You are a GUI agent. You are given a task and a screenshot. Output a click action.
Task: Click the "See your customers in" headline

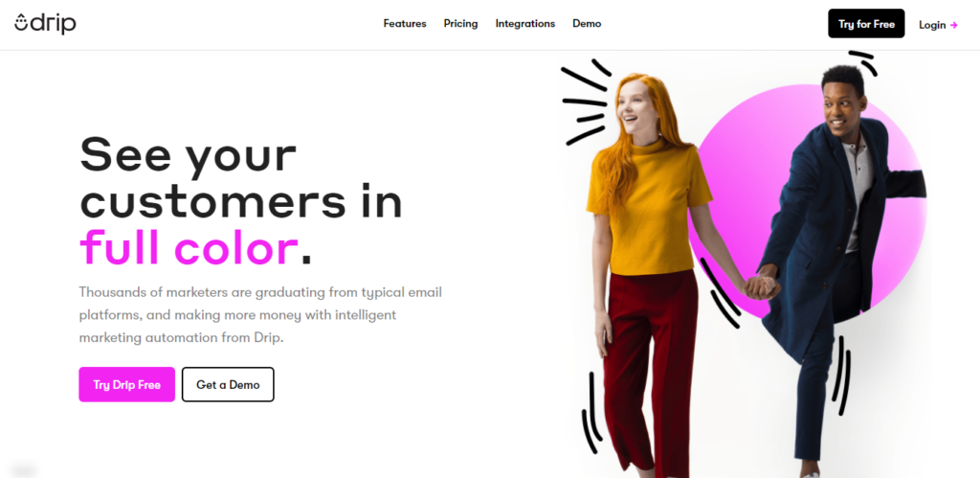[x=241, y=176]
